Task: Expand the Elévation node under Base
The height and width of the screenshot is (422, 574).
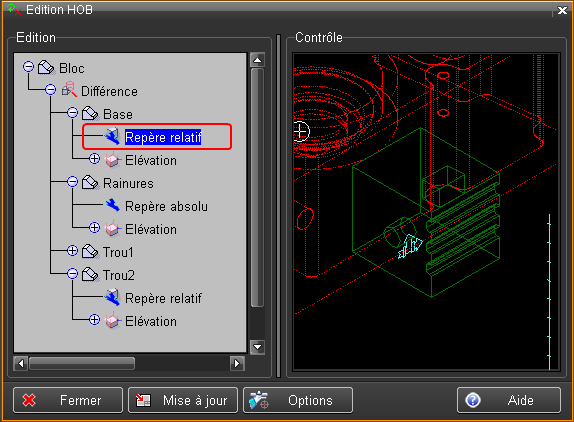Action: [94, 159]
